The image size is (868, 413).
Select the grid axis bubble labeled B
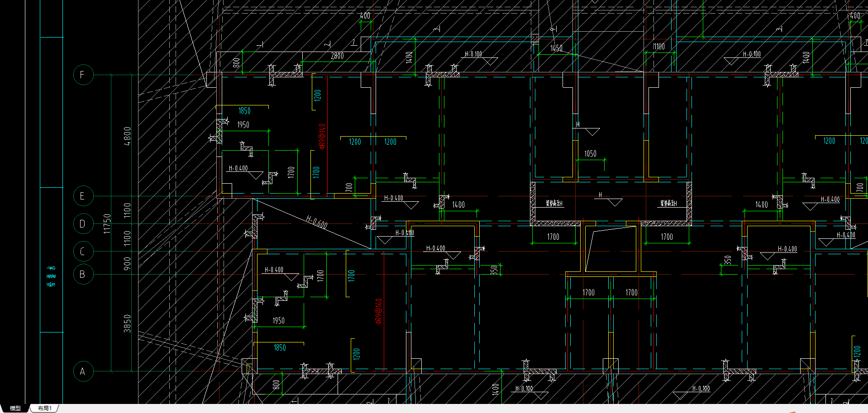pos(83,274)
